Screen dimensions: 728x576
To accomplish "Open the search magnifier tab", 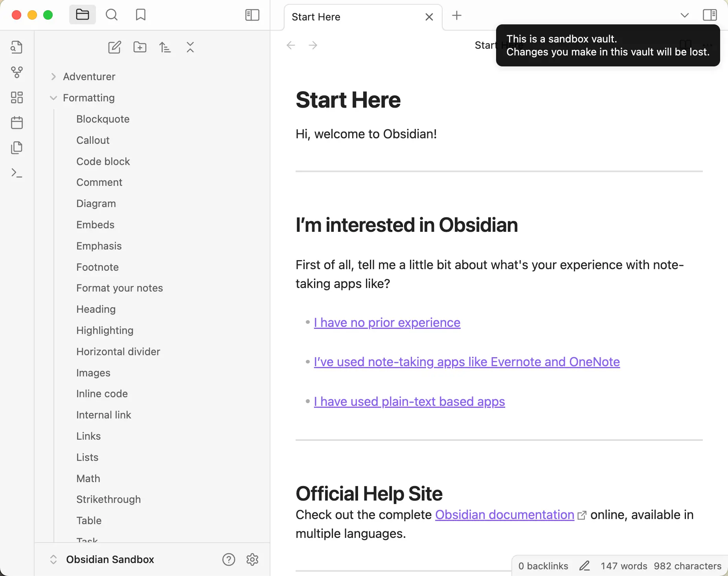I will (x=112, y=15).
